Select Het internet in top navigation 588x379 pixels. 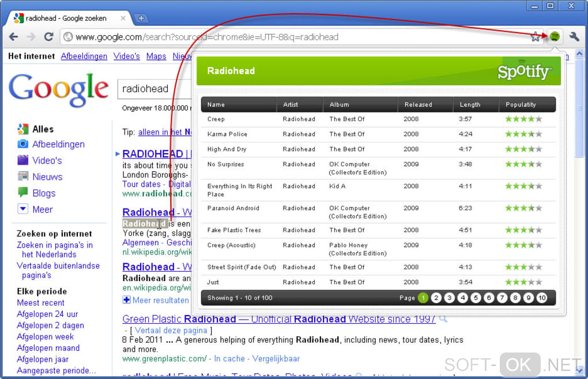[32, 56]
